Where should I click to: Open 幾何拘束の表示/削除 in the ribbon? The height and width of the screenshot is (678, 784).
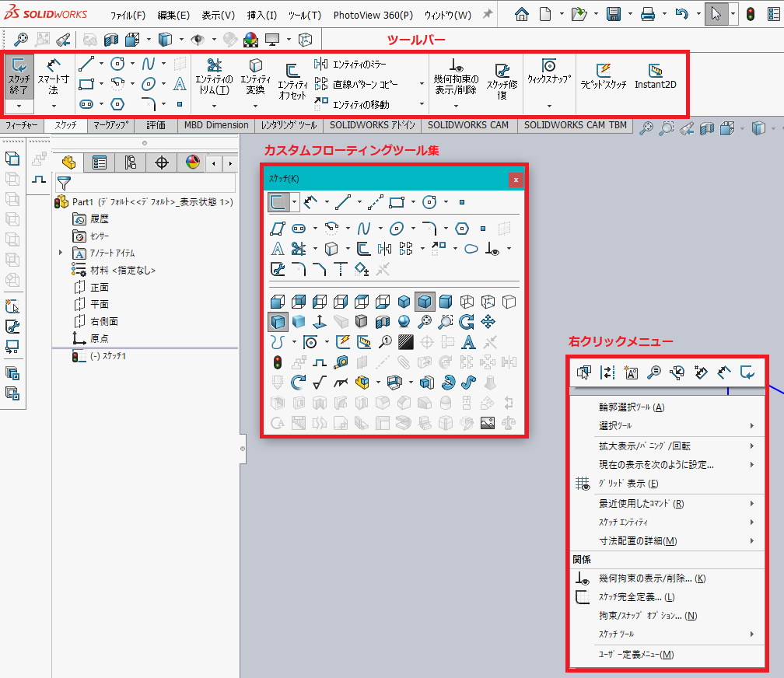click(x=456, y=79)
